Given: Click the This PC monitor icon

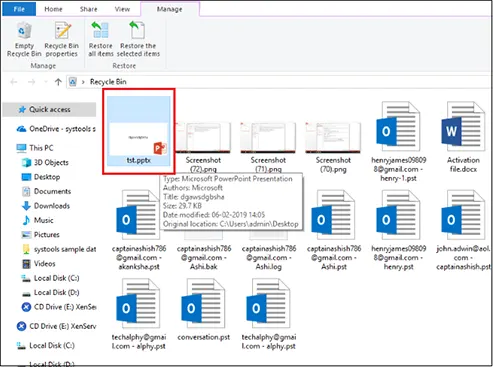Looking at the screenshot, I should tap(21, 148).
